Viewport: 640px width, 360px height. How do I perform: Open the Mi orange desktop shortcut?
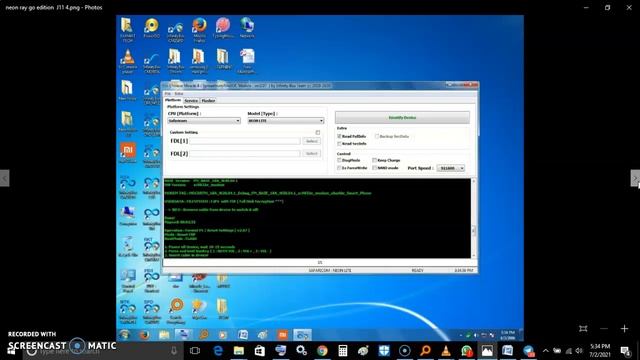128,153
